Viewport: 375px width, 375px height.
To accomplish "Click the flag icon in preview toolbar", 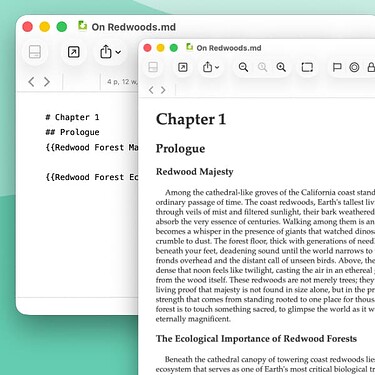I will 337,67.
